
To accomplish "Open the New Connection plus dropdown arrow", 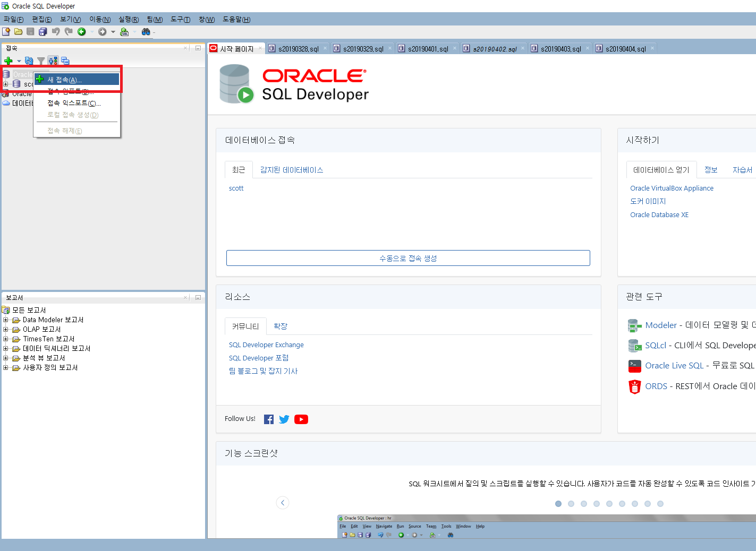I will point(19,61).
